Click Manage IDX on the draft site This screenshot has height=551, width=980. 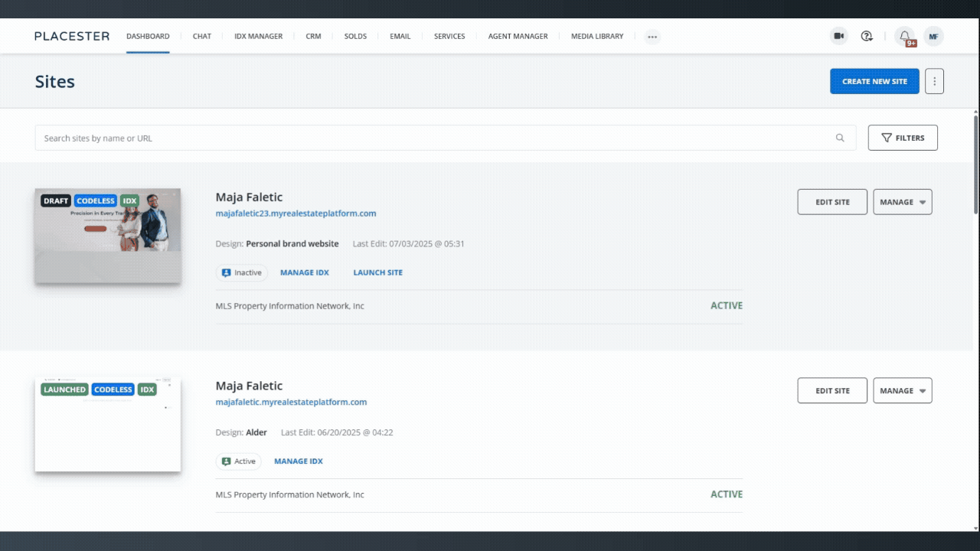[305, 272]
